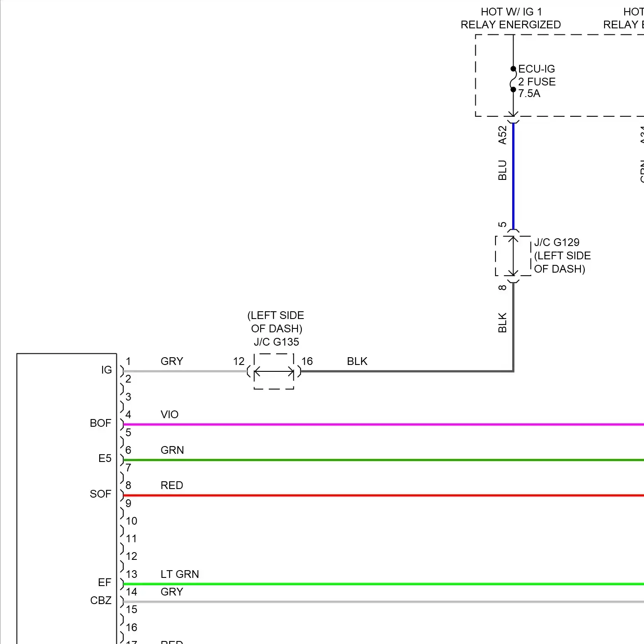This screenshot has height=644, width=644.
Task: Click the fuse symbol in the ECU-IG box
Action: (x=513, y=79)
